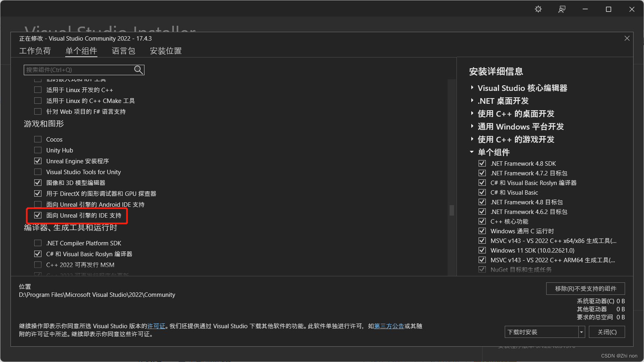This screenshot has width=644, height=362.
Task: Close the modify dialog with X
Action: (627, 38)
